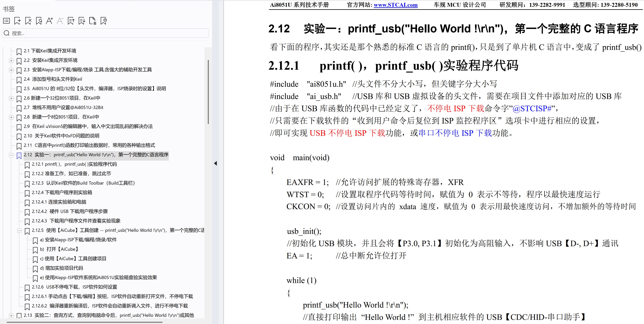Go to bookmark 2.4 添加型号和头文件到Keil

pyautogui.click(x=53, y=79)
